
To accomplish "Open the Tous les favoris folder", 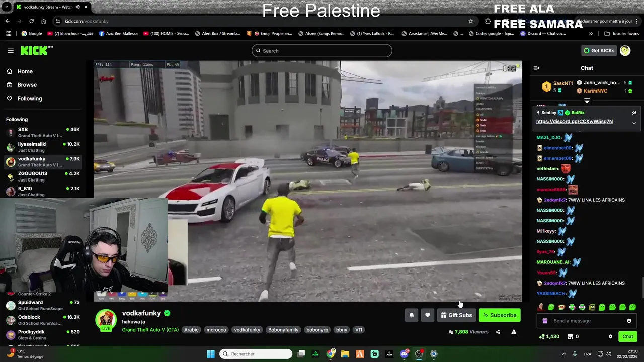I will [x=621, y=34].
